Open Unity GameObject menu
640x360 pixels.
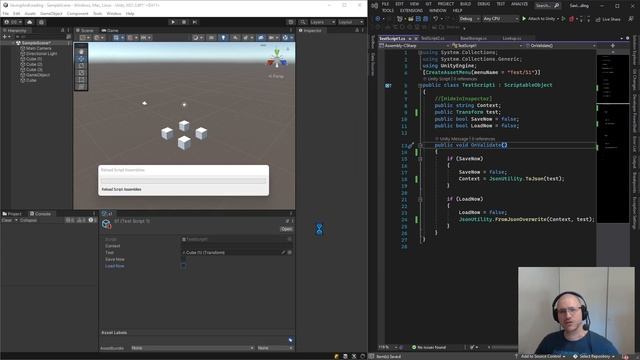(x=51, y=13)
